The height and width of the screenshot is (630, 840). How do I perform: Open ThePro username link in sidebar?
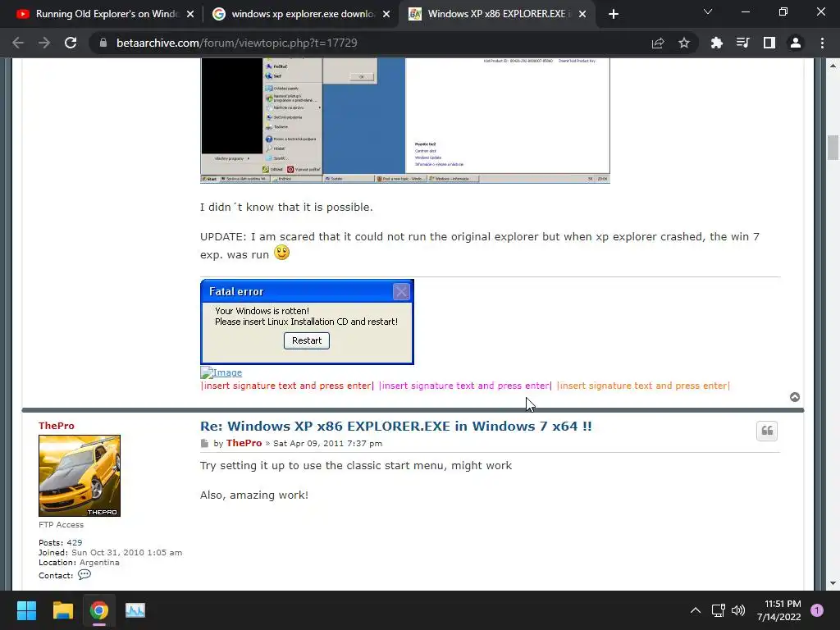[x=57, y=426]
